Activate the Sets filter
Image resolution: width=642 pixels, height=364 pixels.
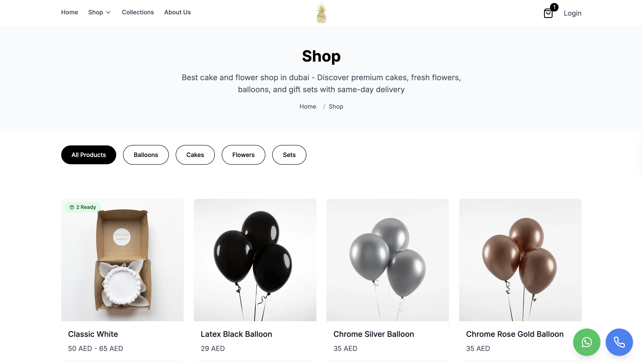289,155
